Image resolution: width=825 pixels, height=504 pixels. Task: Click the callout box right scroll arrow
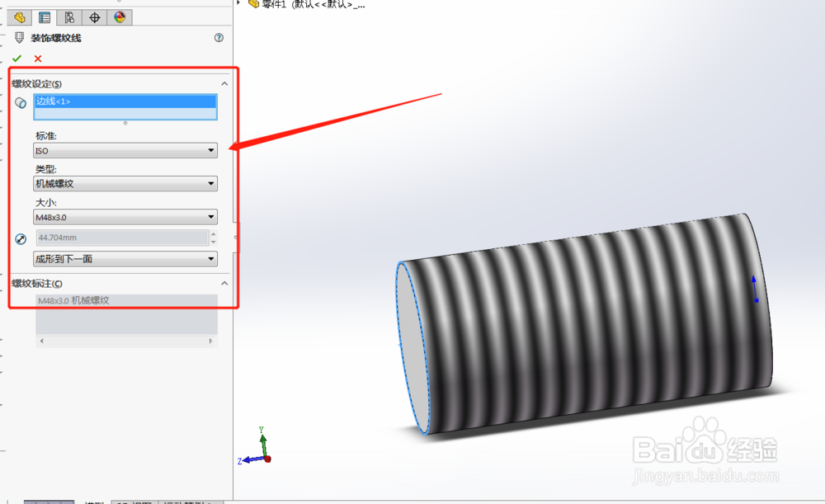point(211,341)
